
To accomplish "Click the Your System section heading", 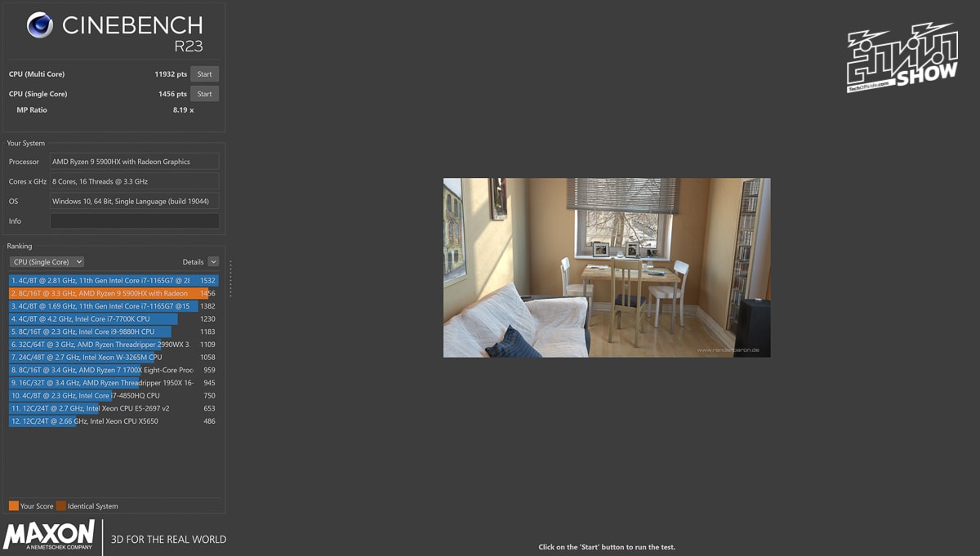I will click(x=26, y=143).
